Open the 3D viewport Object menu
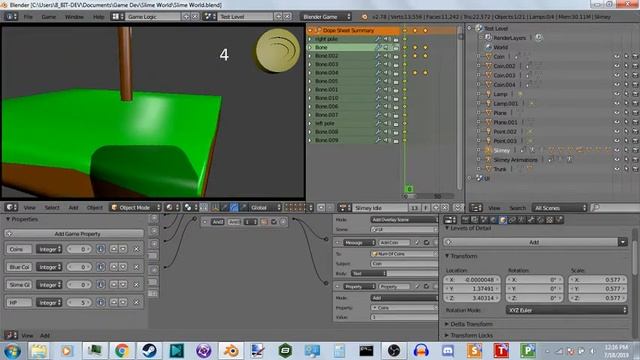Viewport: 640px width, 360px height. pos(95,208)
